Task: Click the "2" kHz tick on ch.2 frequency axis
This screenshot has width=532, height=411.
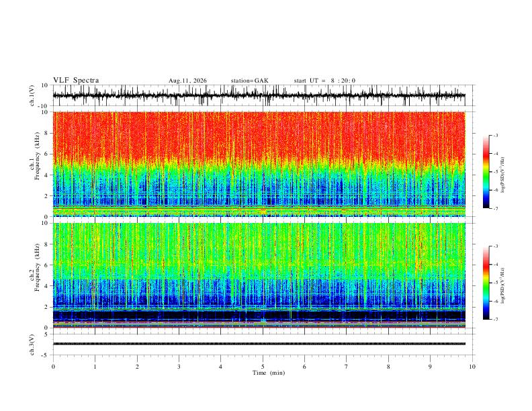Action: tap(46, 307)
